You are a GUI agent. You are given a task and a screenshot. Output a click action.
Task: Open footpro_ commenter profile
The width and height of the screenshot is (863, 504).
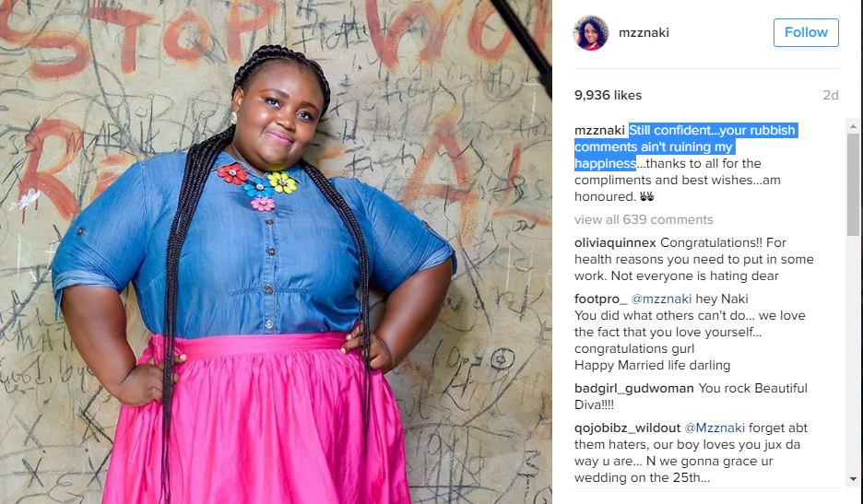click(600, 299)
